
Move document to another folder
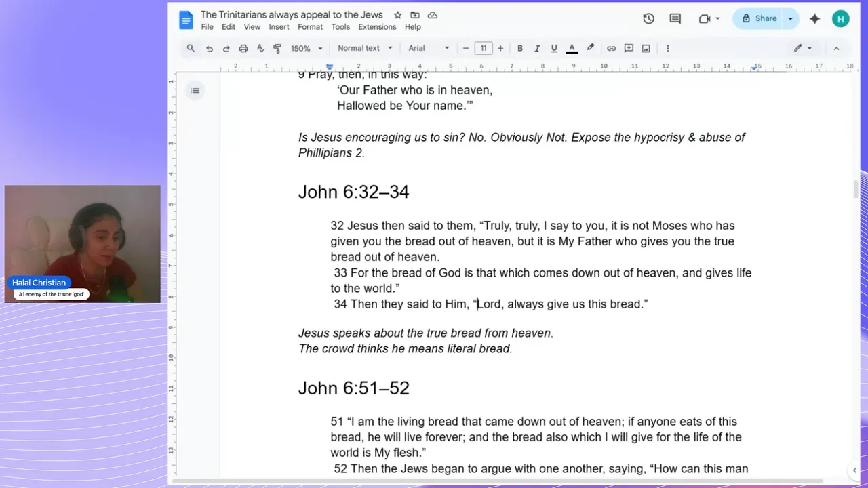415,15
